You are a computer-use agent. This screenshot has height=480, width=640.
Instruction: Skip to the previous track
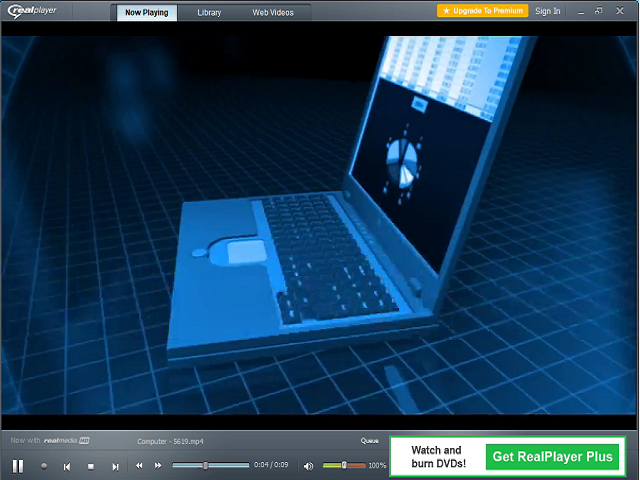coord(67,467)
